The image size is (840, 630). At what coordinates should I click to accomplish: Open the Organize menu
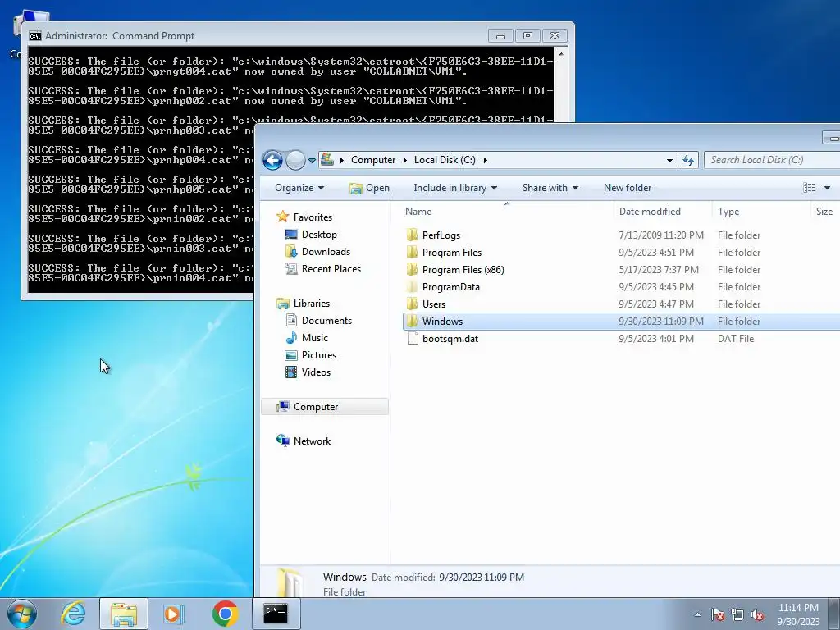pyautogui.click(x=299, y=188)
